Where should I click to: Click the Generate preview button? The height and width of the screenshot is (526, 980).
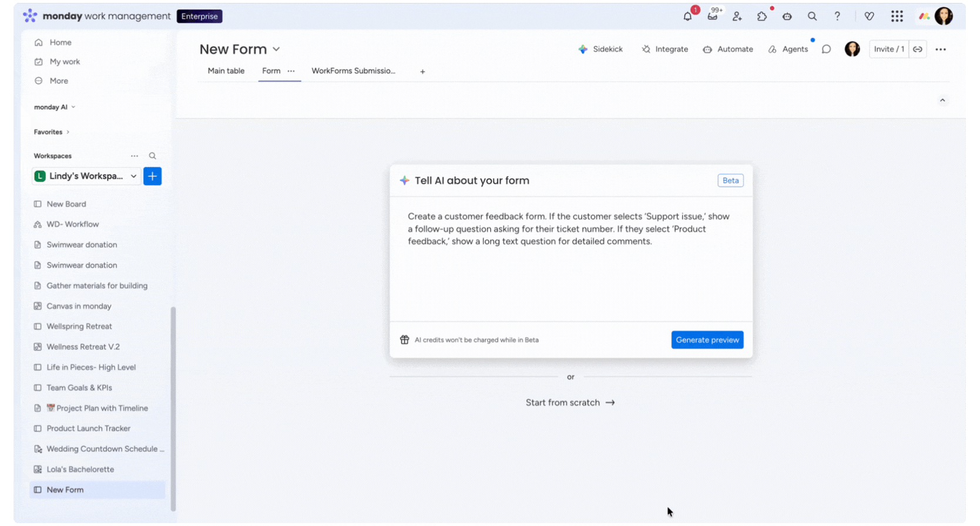[x=707, y=340]
